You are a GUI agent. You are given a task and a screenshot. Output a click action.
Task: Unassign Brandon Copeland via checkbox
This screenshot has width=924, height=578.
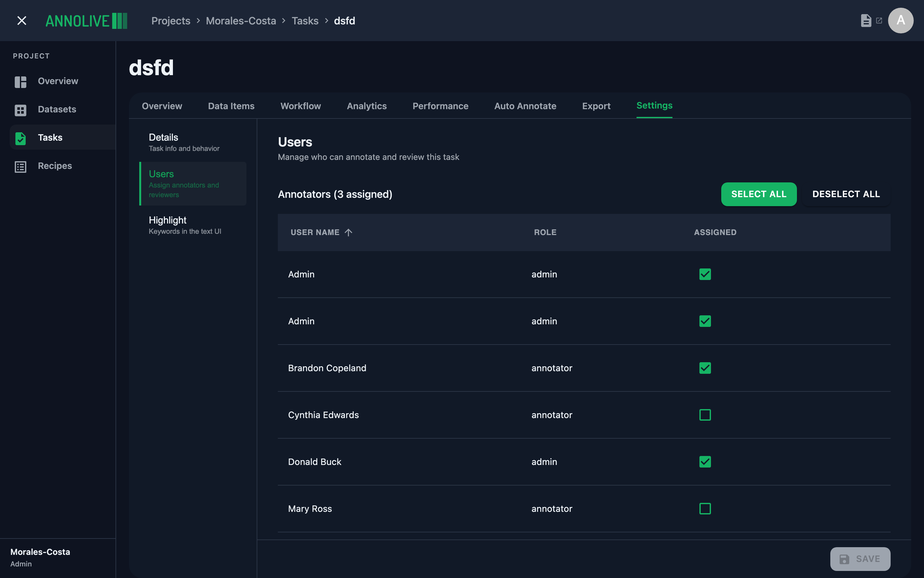(705, 368)
